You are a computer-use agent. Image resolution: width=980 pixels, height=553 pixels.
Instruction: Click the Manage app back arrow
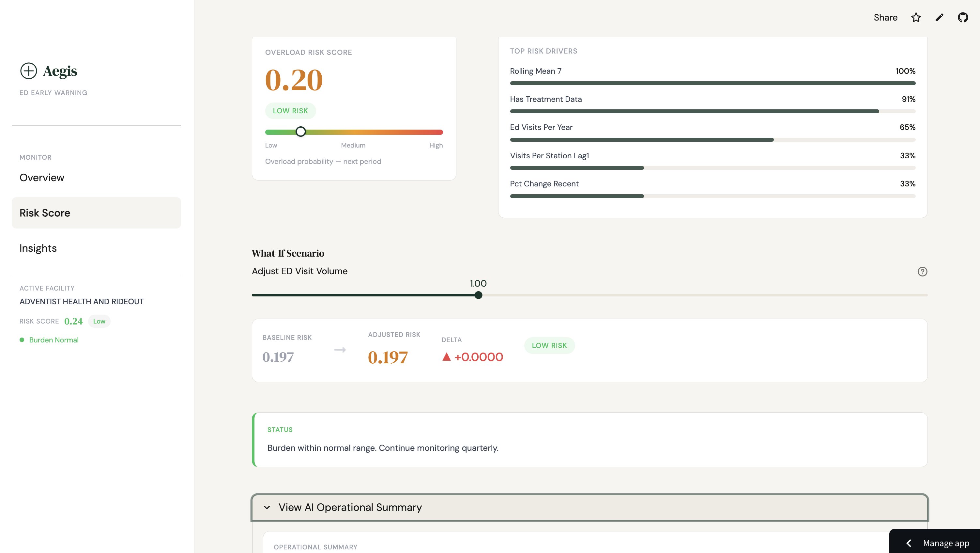pyautogui.click(x=909, y=543)
